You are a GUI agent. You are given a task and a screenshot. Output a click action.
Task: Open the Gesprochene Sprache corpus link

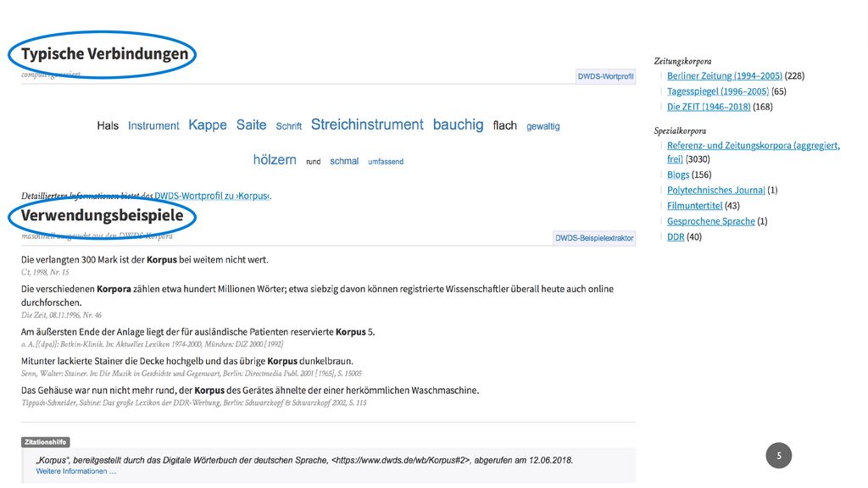click(711, 221)
